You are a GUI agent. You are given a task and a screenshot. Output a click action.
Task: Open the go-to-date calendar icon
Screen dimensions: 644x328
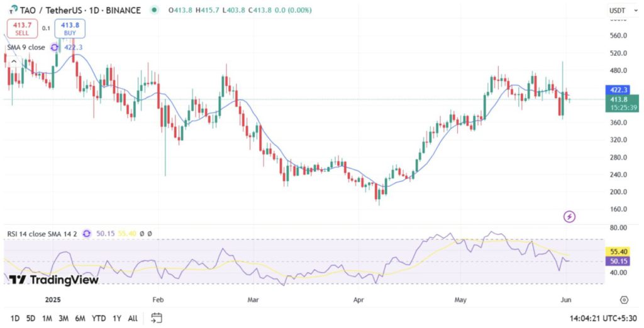(157, 318)
